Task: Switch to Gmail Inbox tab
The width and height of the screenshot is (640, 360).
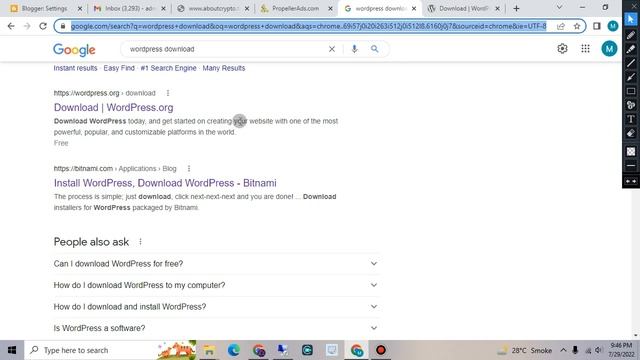Action: 129,9
